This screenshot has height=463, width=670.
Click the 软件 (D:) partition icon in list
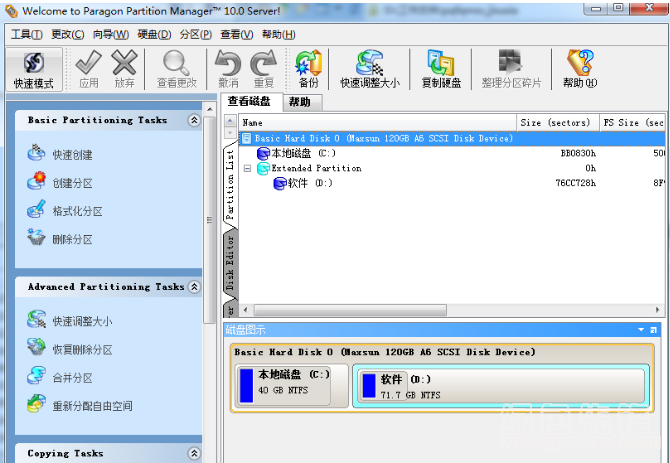[x=279, y=184]
